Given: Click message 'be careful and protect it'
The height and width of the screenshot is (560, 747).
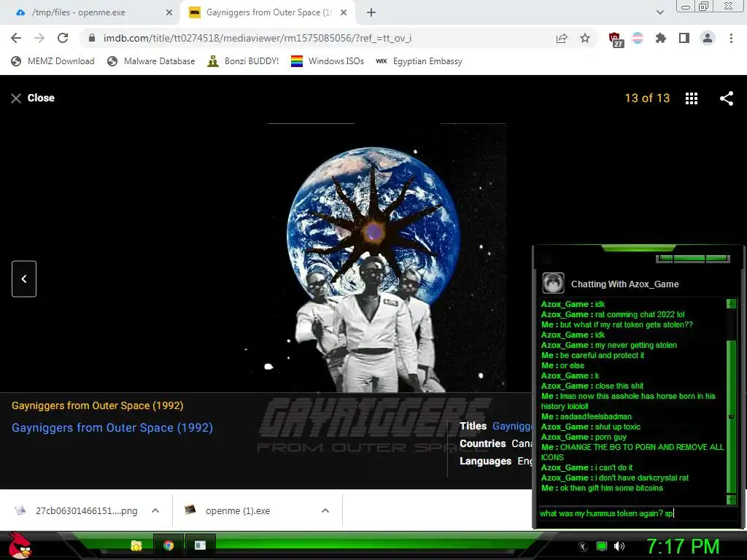Looking at the screenshot, I should [602, 355].
